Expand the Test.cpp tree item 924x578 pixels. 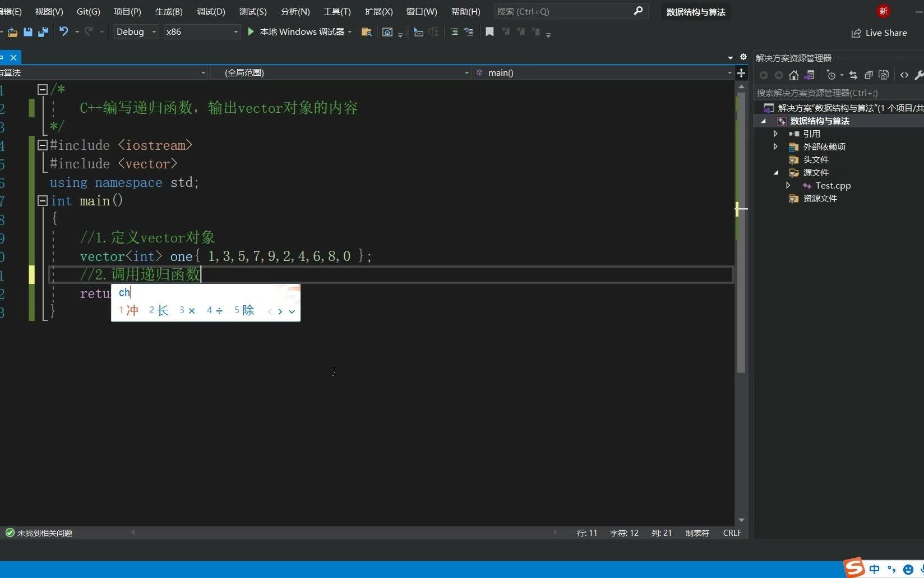click(788, 185)
